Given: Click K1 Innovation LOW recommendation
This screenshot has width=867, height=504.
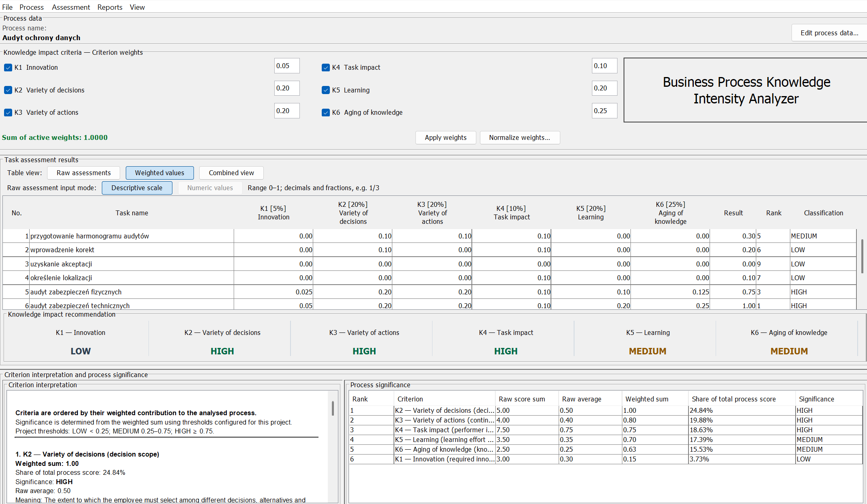Looking at the screenshot, I should click(x=80, y=351).
